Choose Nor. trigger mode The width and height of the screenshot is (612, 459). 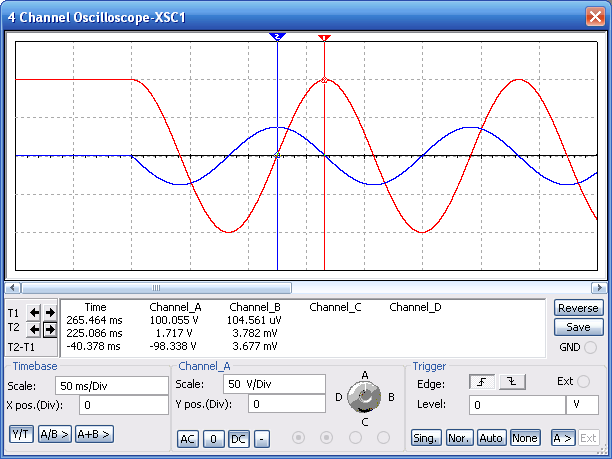tap(459, 438)
